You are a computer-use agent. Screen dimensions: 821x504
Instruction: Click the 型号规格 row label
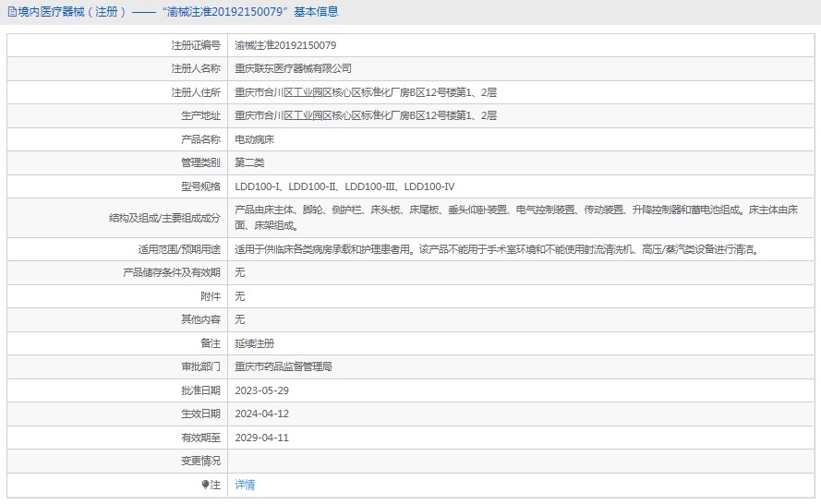[x=201, y=186]
